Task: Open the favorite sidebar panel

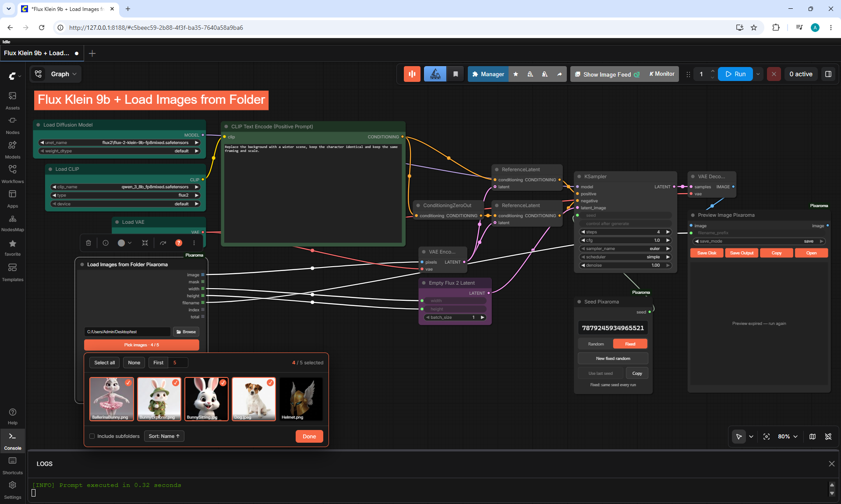Action: click(x=13, y=247)
